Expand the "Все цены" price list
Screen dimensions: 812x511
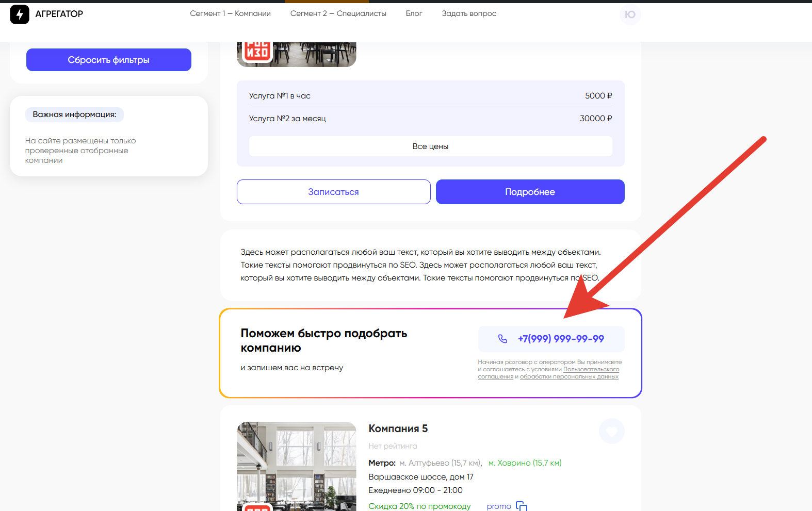(430, 146)
